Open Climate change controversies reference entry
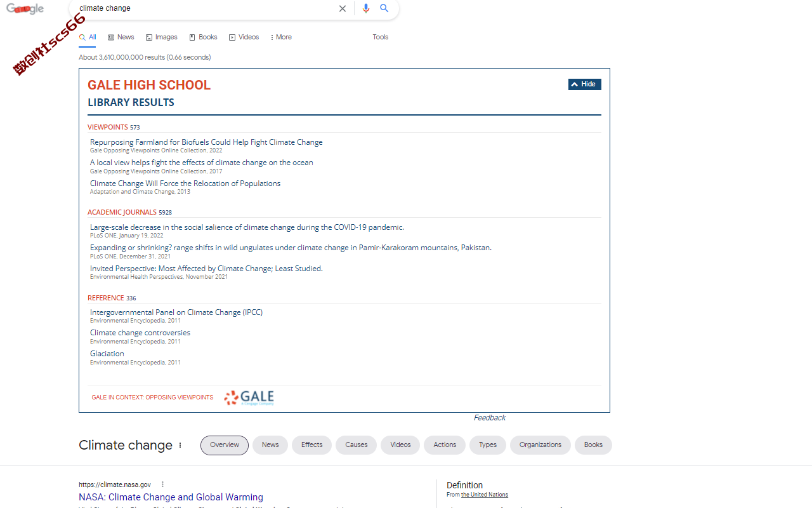Screen dimensions: 812x508 point(140,333)
